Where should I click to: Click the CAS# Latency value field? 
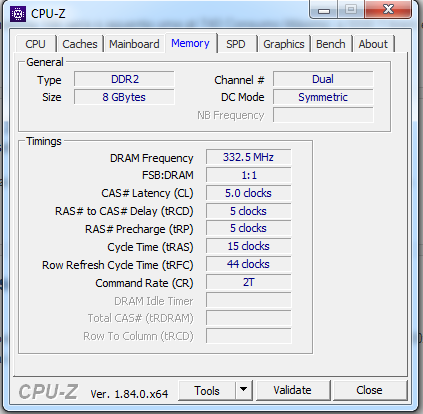tap(249, 193)
